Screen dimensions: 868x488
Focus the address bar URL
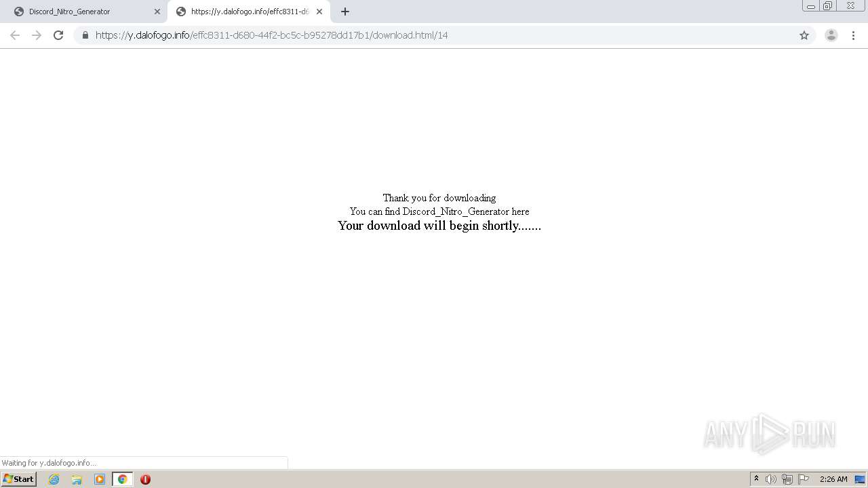click(271, 35)
